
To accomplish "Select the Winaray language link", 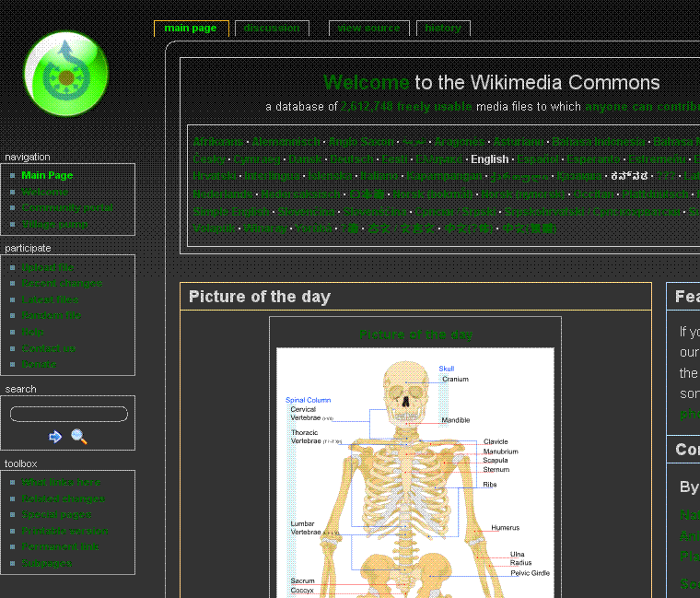I will tap(265, 229).
